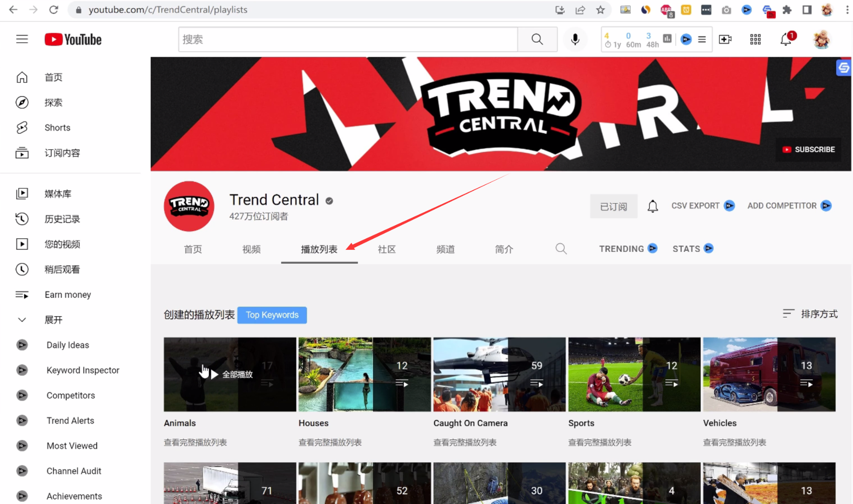Open the TRENDING tab
This screenshot has height=504, width=853.
628,249
